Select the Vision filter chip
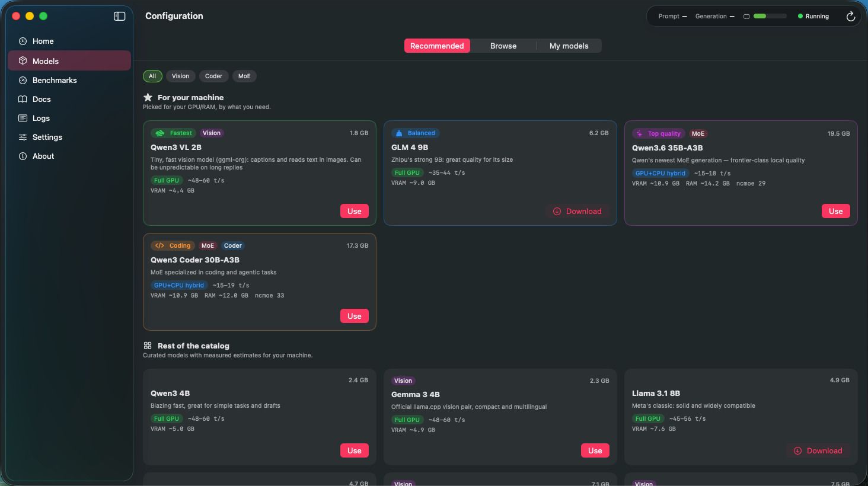The height and width of the screenshot is (486, 868). 180,76
